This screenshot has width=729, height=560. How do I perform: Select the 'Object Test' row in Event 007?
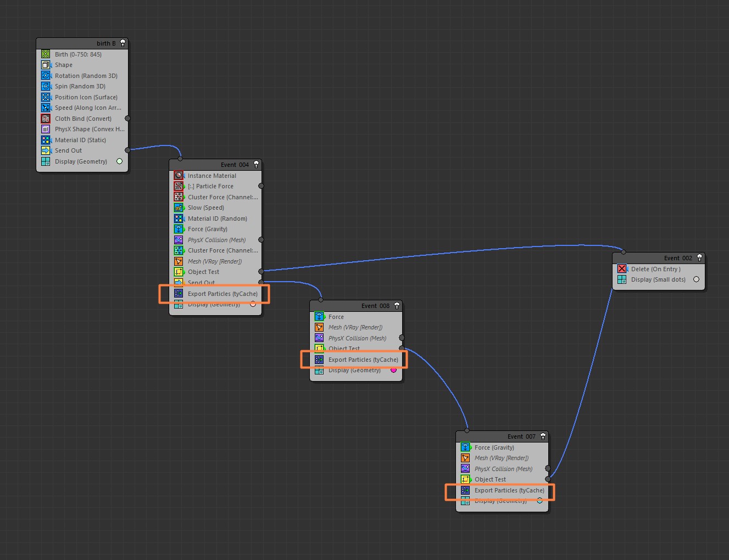502,479
